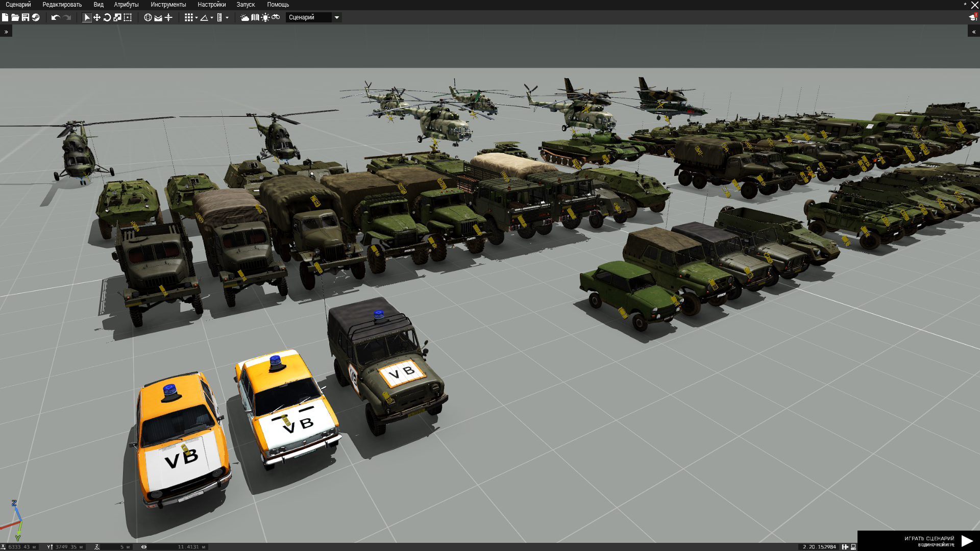The width and height of the screenshot is (980, 551).
Task: Toggle vision mode with the binoculars icon
Action: [x=276, y=17]
